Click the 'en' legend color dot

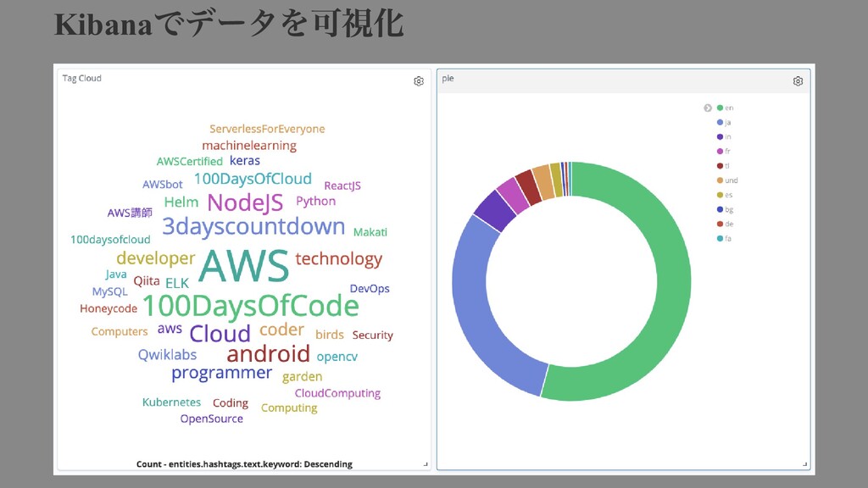[x=720, y=108]
